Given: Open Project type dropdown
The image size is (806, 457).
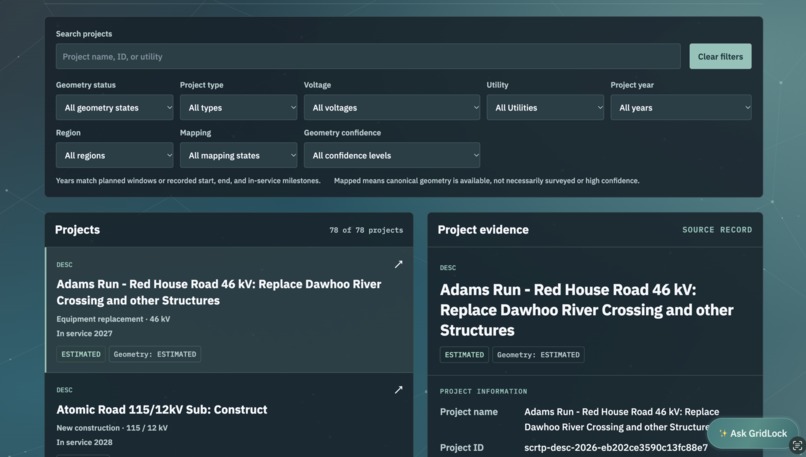Looking at the screenshot, I should pyautogui.click(x=239, y=107).
